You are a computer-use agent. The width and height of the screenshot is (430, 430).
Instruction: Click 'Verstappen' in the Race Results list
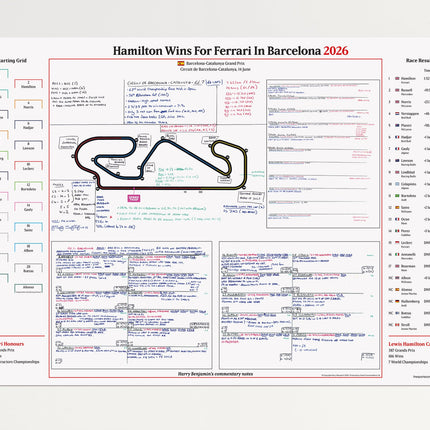pyautogui.click(x=410, y=114)
